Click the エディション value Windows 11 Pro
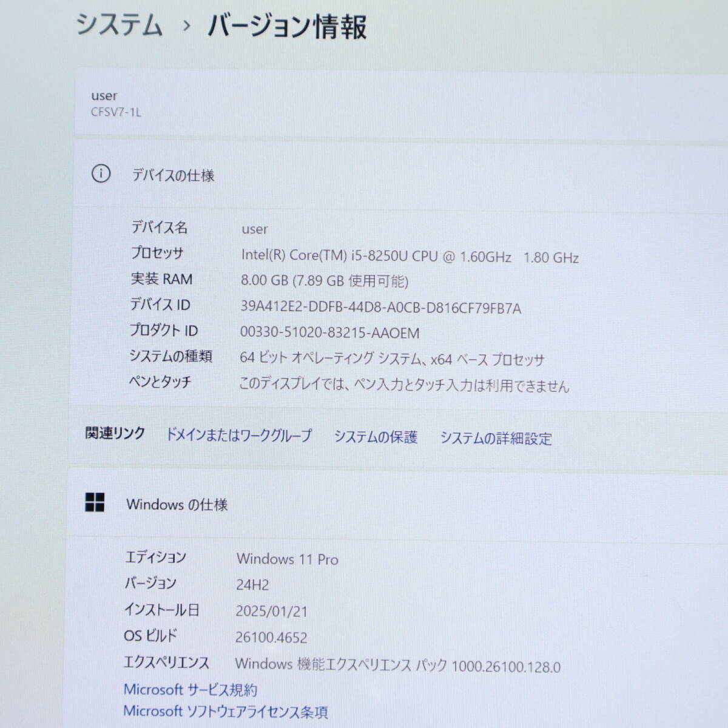The image size is (728, 728). click(x=288, y=559)
